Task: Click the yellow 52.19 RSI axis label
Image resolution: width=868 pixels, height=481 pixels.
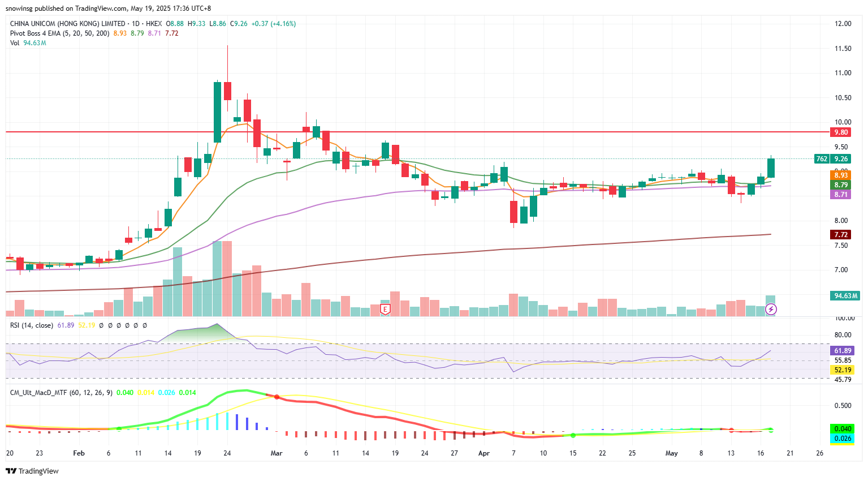Action: click(x=842, y=370)
